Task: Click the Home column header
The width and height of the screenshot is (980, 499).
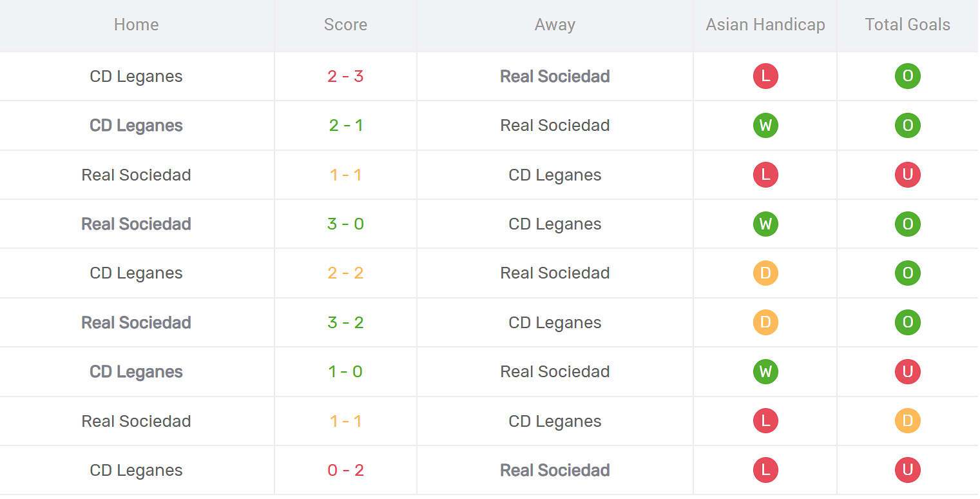Action: click(x=136, y=24)
